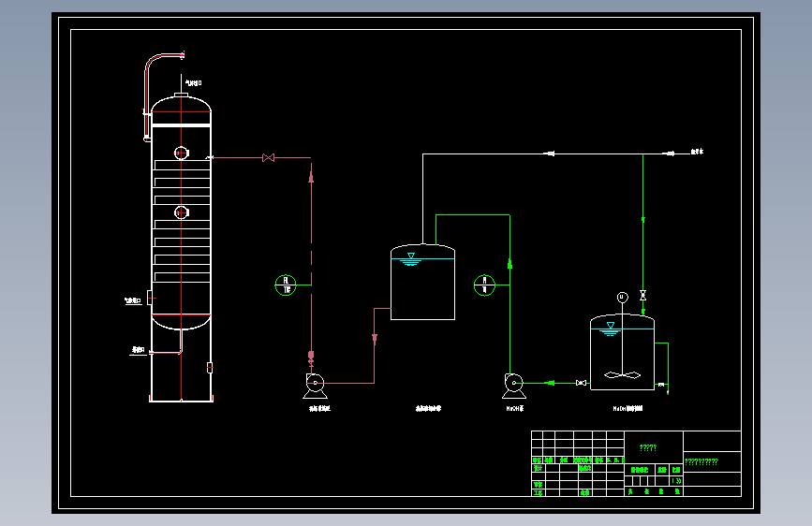Select the tower top head nozzle
This screenshot has height=526, width=812.
[x=181, y=95]
